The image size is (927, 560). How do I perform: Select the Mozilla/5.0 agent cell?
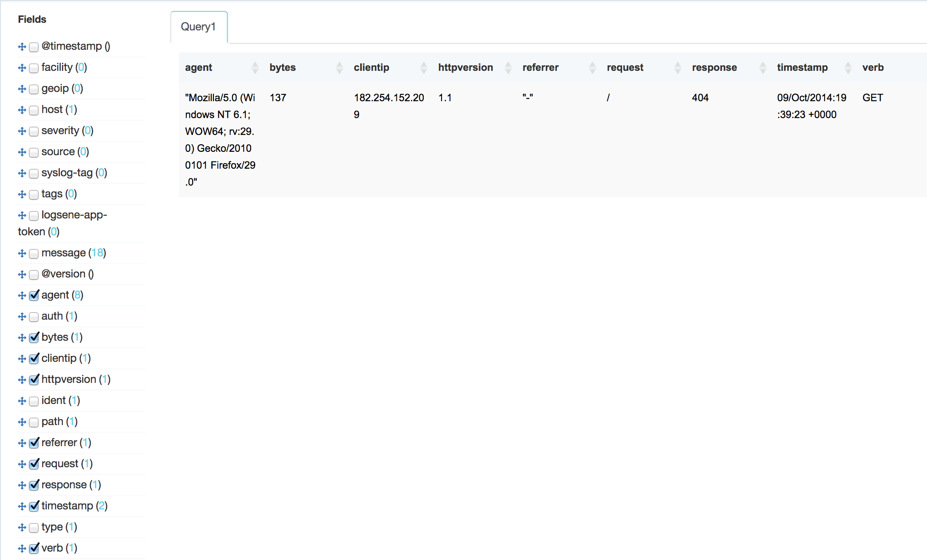point(220,140)
